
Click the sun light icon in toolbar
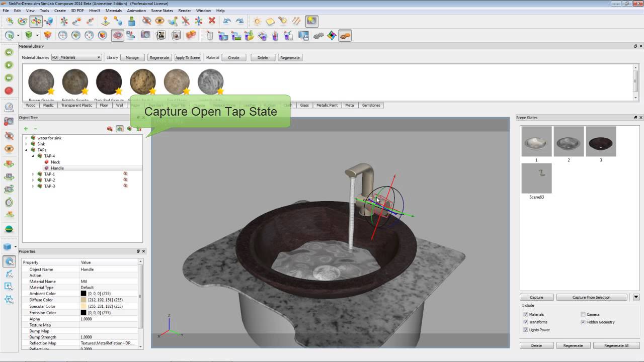pyautogui.click(x=257, y=21)
